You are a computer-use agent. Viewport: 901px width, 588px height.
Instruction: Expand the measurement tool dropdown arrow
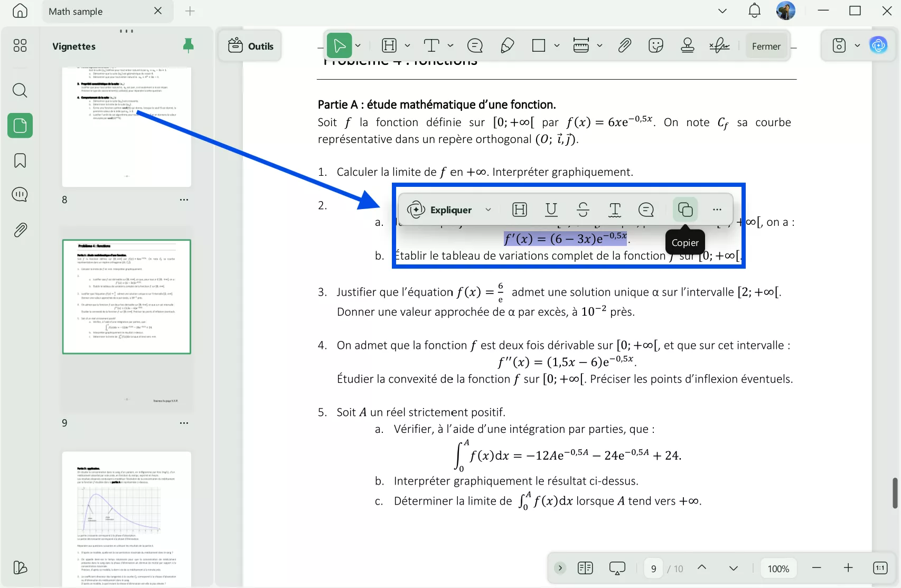coord(600,46)
